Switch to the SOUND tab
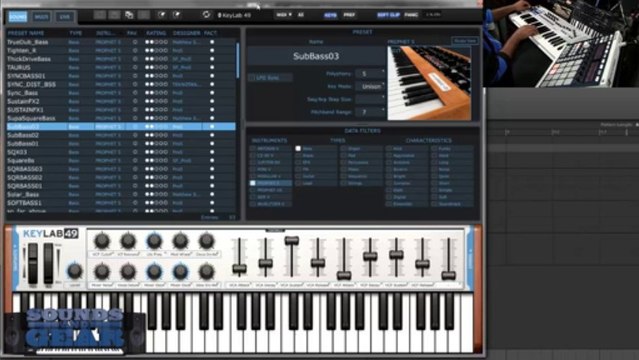 (x=18, y=17)
